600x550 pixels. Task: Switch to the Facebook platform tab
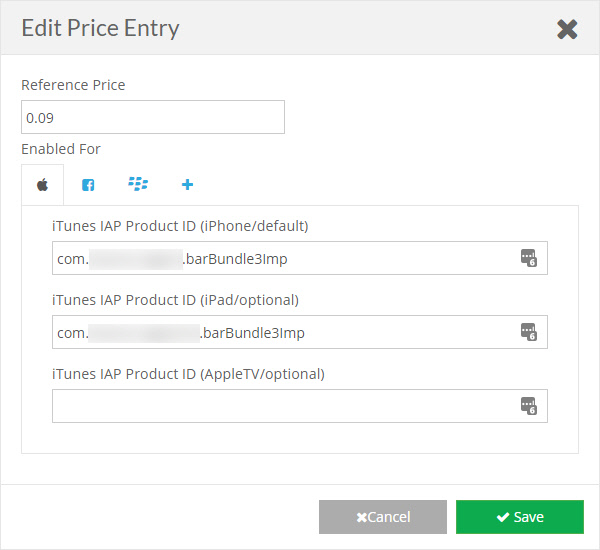tap(88, 185)
